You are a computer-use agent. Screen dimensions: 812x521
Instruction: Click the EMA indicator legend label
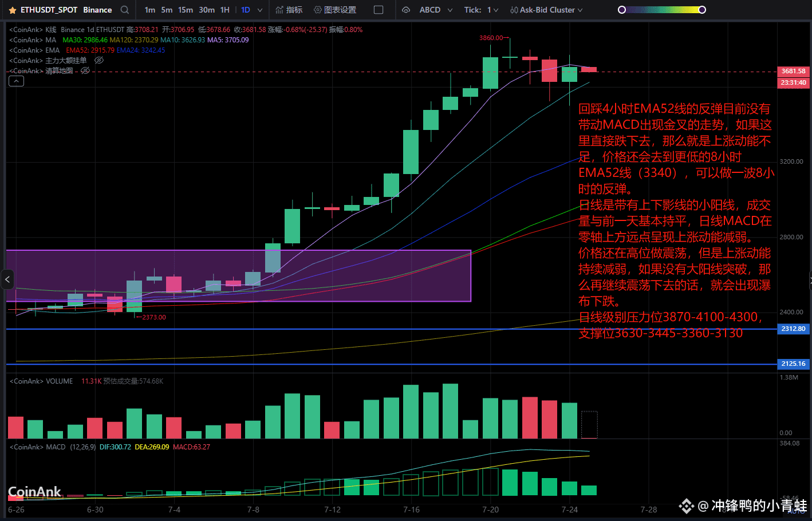tap(52, 50)
